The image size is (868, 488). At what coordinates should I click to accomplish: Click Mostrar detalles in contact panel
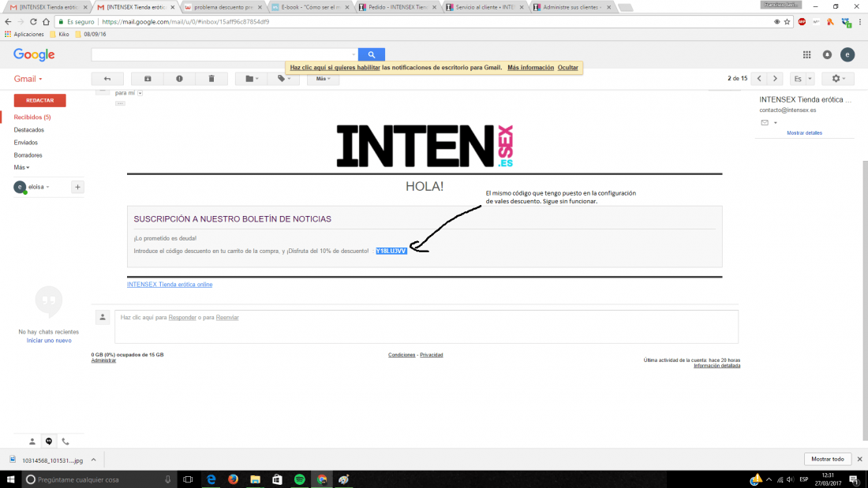pyautogui.click(x=804, y=133)
